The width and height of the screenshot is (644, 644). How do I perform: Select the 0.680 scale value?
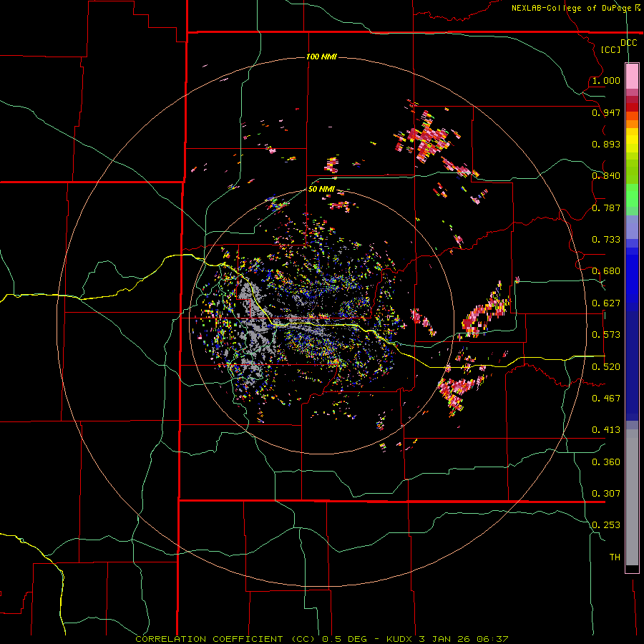tap(606, 270)
